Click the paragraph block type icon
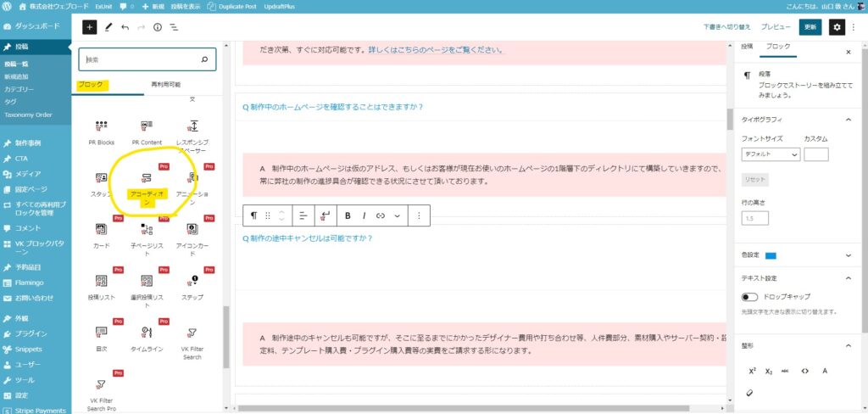 pyautogui.click(x=253, y=215)
